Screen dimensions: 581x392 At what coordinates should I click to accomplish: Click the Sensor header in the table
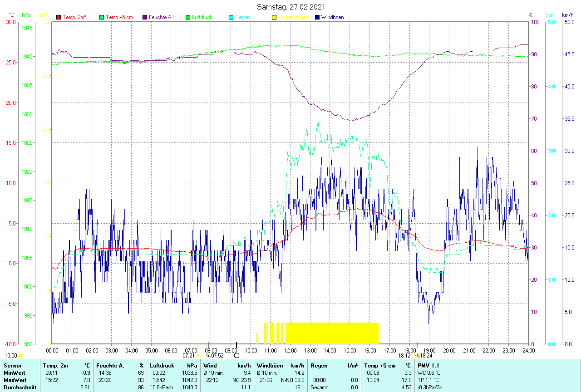[13, 365]
